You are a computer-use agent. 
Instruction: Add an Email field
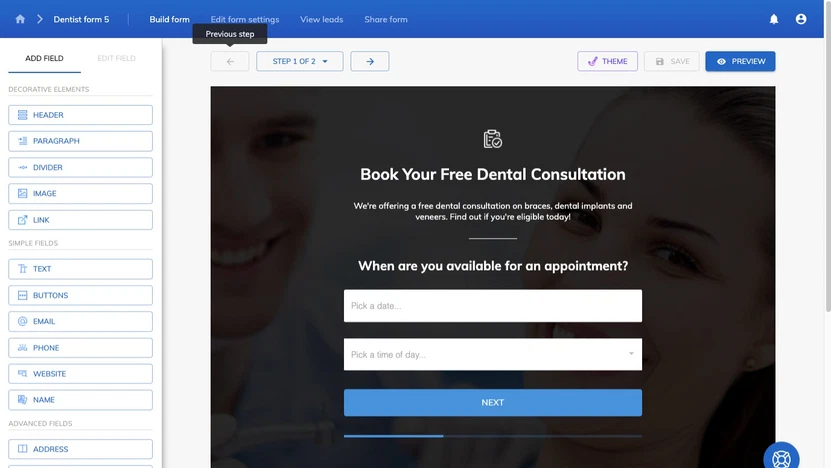tap(81, 322)
